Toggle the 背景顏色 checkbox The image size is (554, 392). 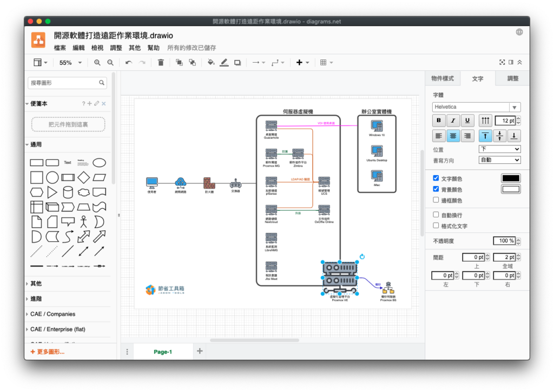coord(436,189)
